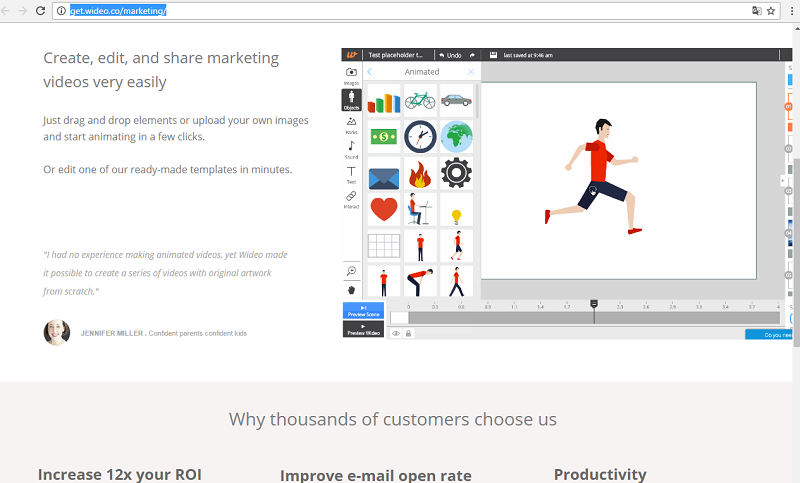The height and width of the screenshot is (483, 800).
Task: Pick the red heart object thumbnail
Action: coord(384,209)
